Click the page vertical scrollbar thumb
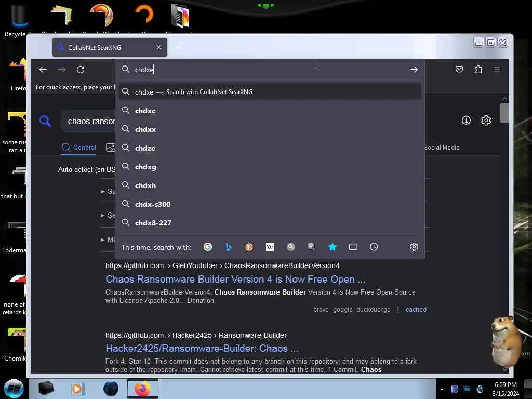532x399 pixels. (x=504, y=113)
